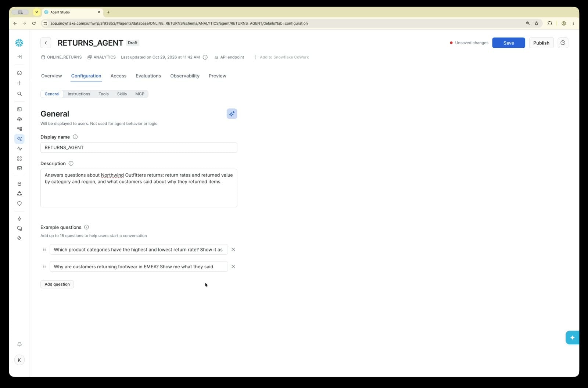This screenshot has width=588, height=388.
Task: Click the plus Create icon in the sidebar
Action: [x=19, y=83]
